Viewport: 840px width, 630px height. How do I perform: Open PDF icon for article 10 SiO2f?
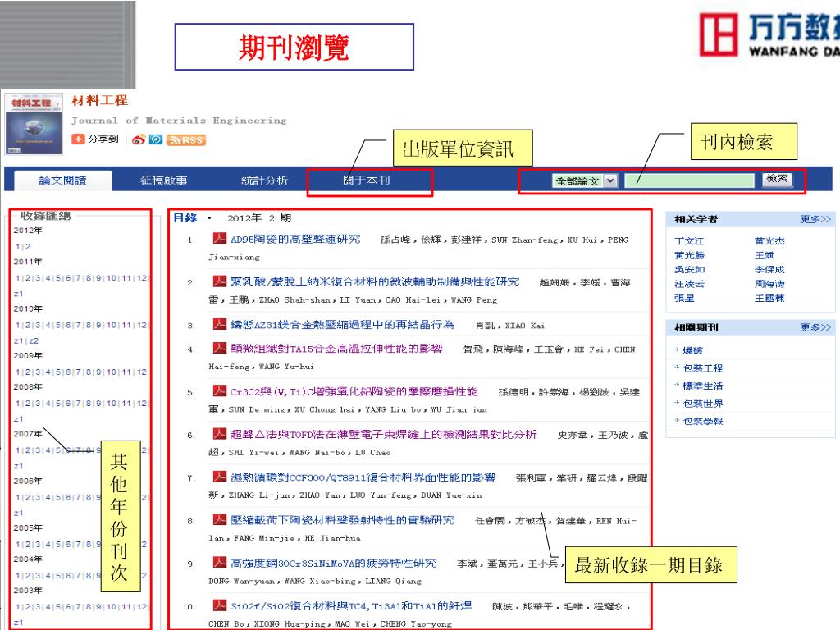click(x=219, y=605)
